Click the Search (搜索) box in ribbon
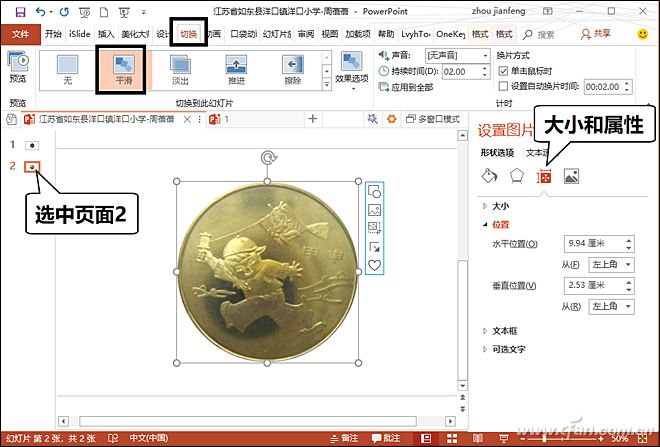The image size is (660, 447). coord(539,35)
